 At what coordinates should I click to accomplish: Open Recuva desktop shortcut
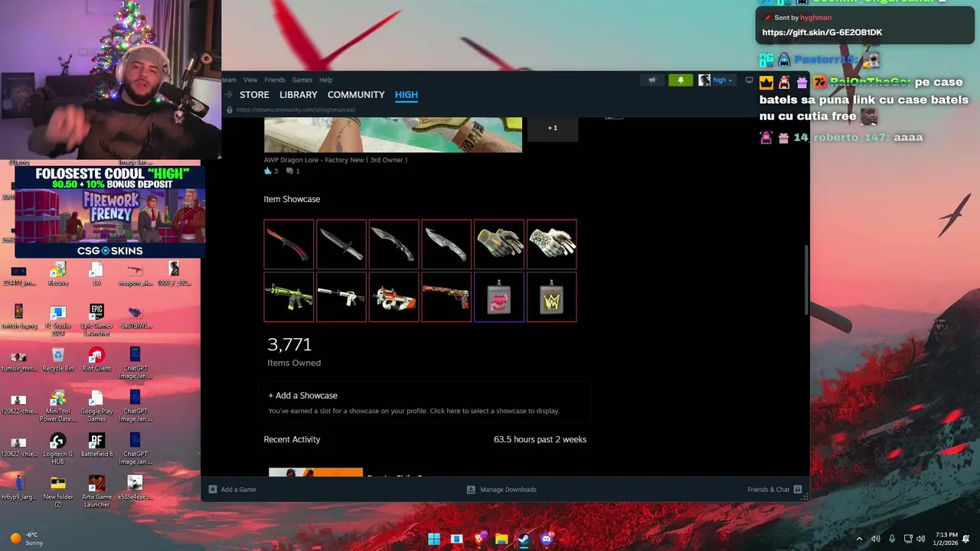[57, 272]
